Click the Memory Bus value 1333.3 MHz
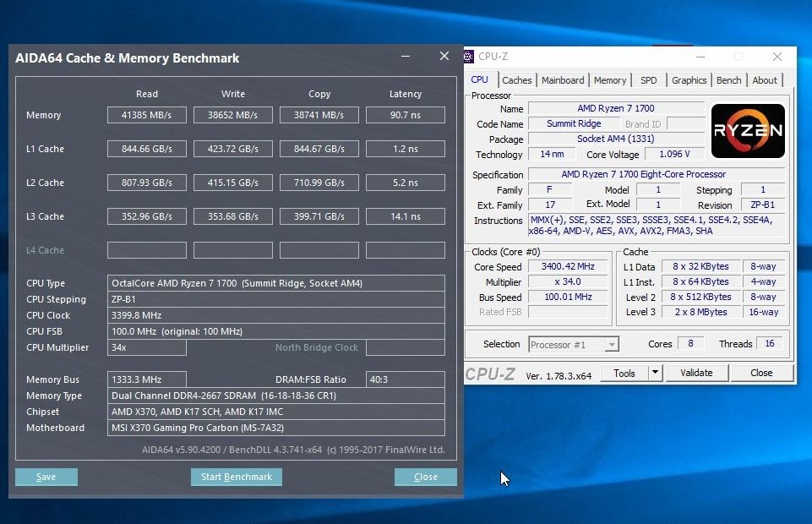This screenshot has width=812, height=524. [x=146, y=379]
